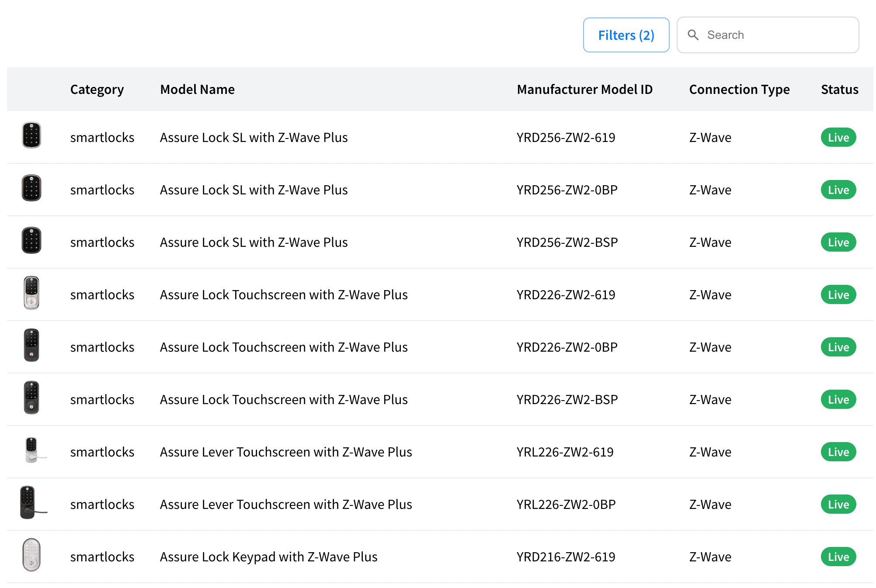Click the YRD226-ZW2-0BP lock thumbnail
The height and width of the screenshot is (588, 876).
tap(31, 345)
